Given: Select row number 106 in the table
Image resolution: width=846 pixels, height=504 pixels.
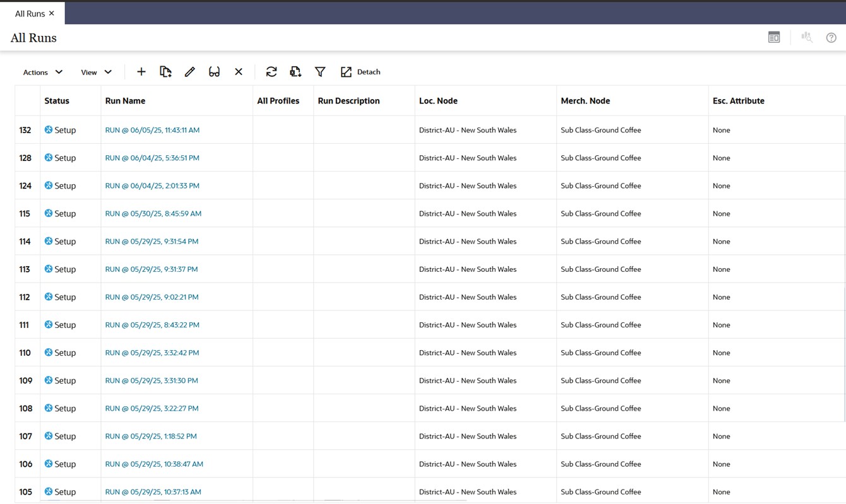Looking at the screenshot, I should (25, 463).
